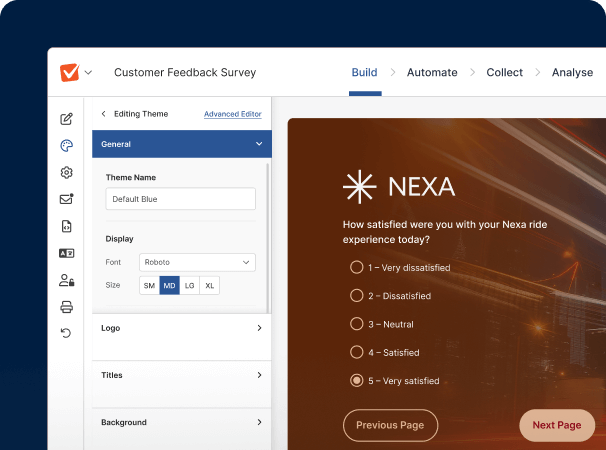The height and width of the screenshot is (450, 606).
Task: Choose the '3 – Neutral' radio button
Action: [356, 324]
